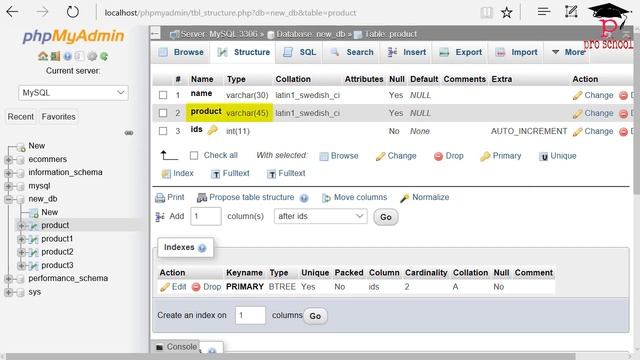Viewport: 640px width, 360px height.
Task: Collapse the navigation panel arrow icon
Action: [155, 33]
